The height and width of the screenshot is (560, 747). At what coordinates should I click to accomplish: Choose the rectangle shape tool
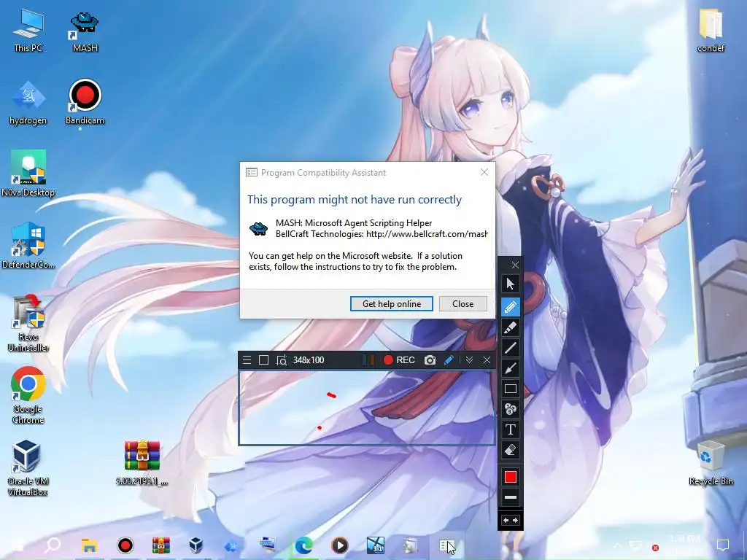coord(510,389)
